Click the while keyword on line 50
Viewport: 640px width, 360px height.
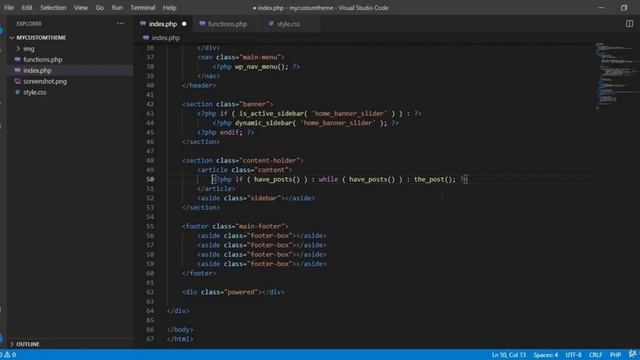pos(328,179)
